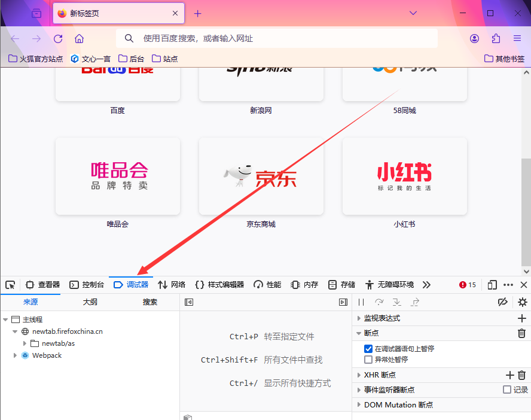List all tabs with dropdown arrow
This screenshot has width=531, height=420.
pyautogui.click(x=413, y=13)
